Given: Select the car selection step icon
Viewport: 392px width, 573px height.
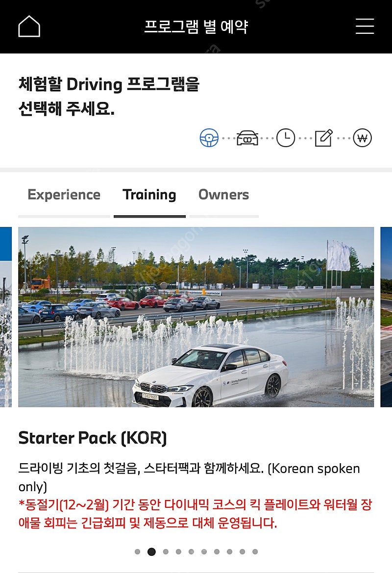Looking at the screenshot, I should point(247,138).
